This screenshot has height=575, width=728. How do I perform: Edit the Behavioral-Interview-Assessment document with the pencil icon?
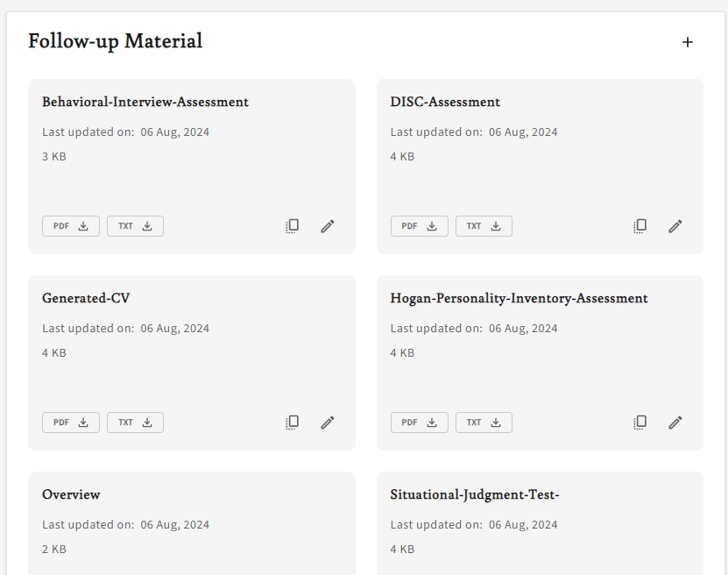327,225
